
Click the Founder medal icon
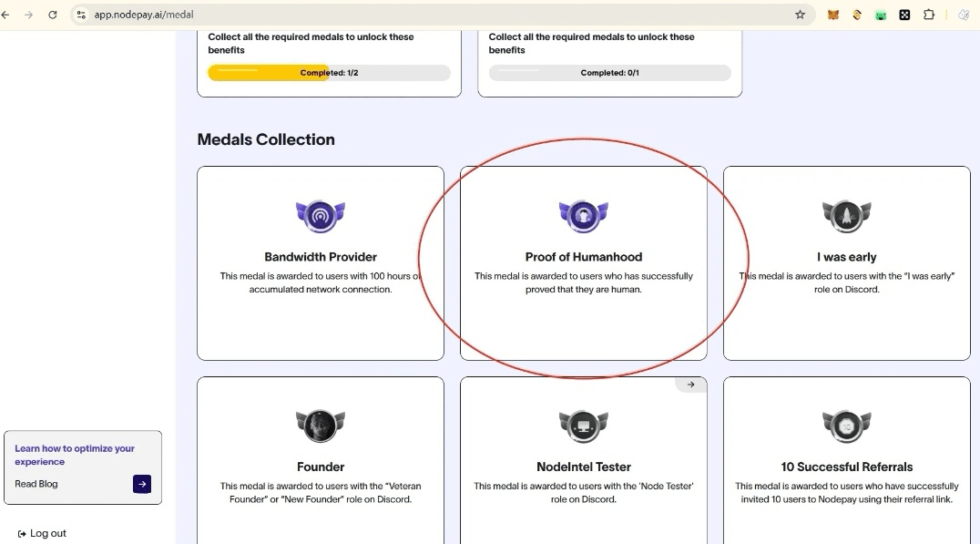pyautogui.click(x=321, y=426)
